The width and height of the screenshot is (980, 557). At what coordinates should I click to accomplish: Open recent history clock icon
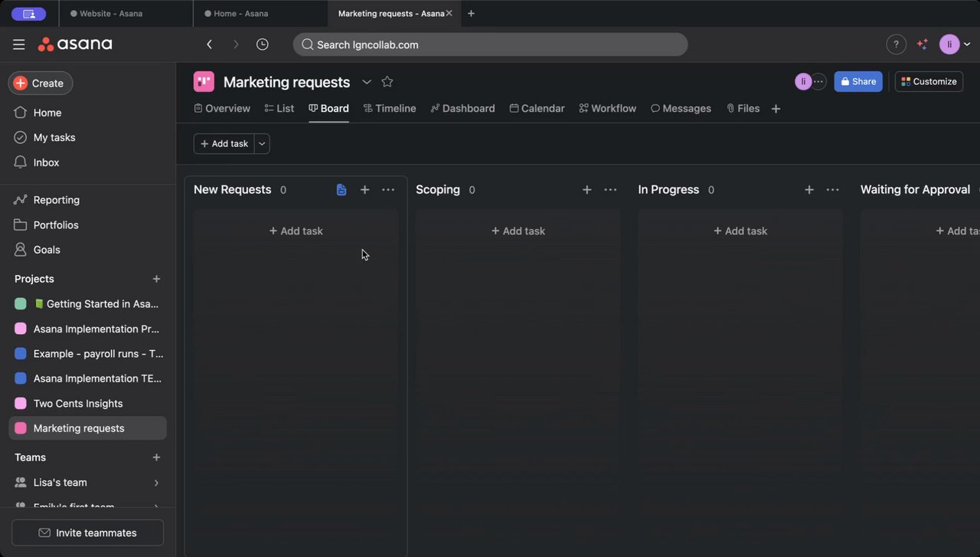click(x=262, y=44)
